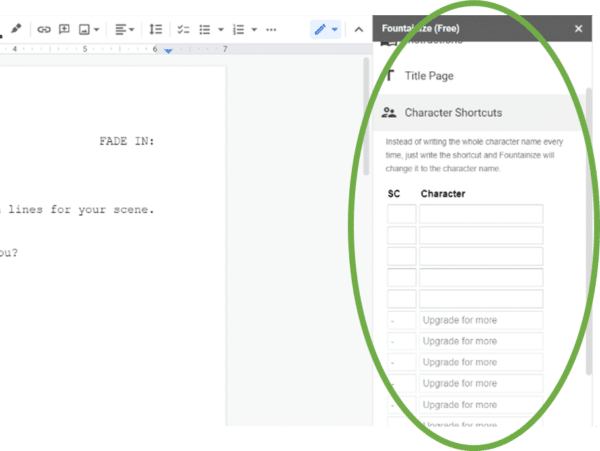Click the highlighter pen icon in toolbar
This screenshot has height=451, width=600.
click(x=16, y=29)
